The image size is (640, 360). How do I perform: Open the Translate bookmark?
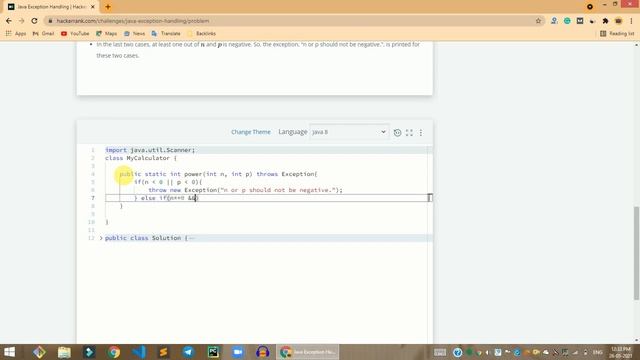click(x=166, y=33)
